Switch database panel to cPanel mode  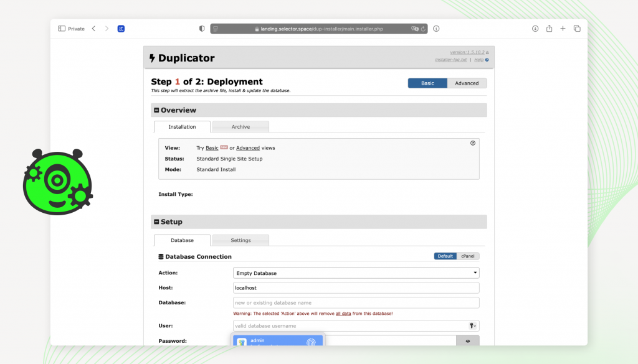(x=467, y=256)
